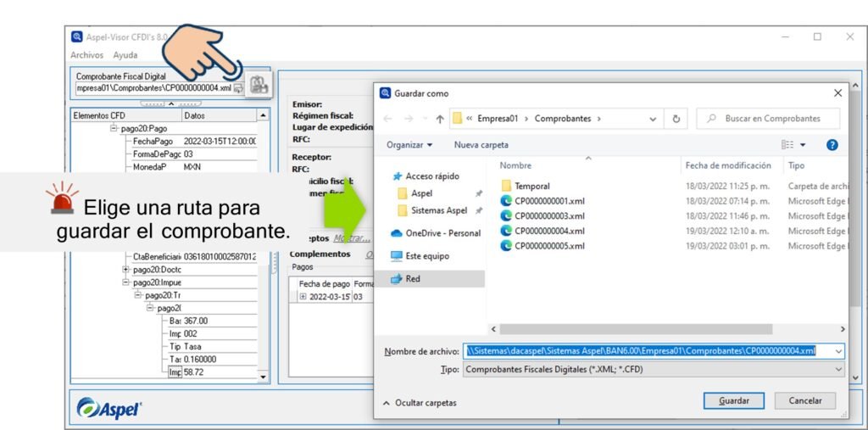Select Sistemas Aspel folder in navigation pane

(433, 210)
